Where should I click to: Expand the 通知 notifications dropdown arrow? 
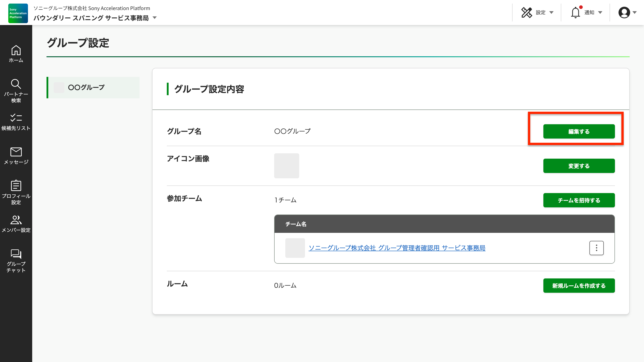(x=600, y=13)
